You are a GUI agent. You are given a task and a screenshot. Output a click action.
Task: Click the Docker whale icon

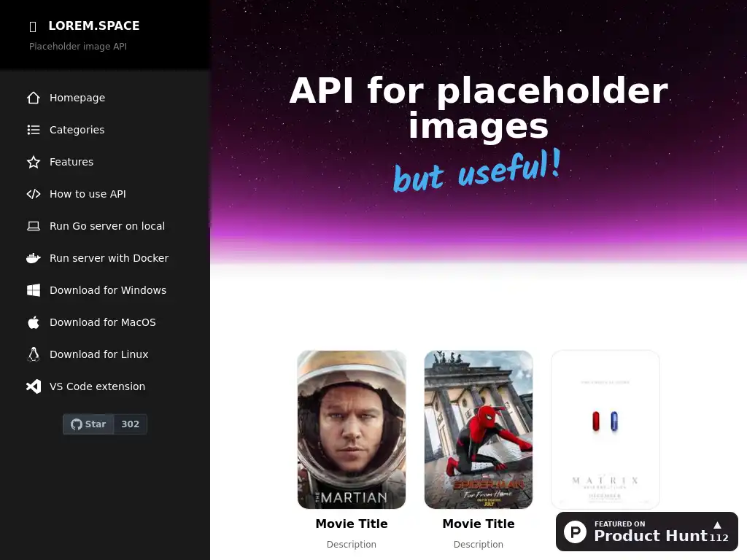point(34,258)
